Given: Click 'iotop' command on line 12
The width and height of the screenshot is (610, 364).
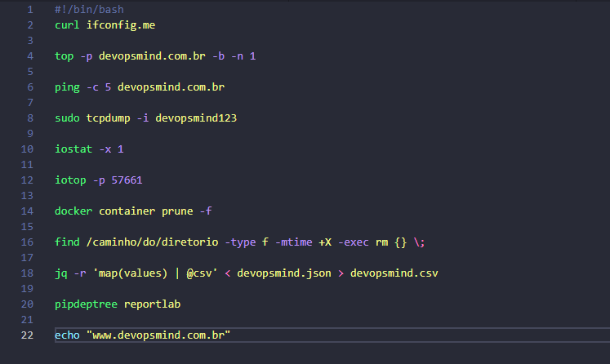Looking at the screenshot, I should coord(70,180).
